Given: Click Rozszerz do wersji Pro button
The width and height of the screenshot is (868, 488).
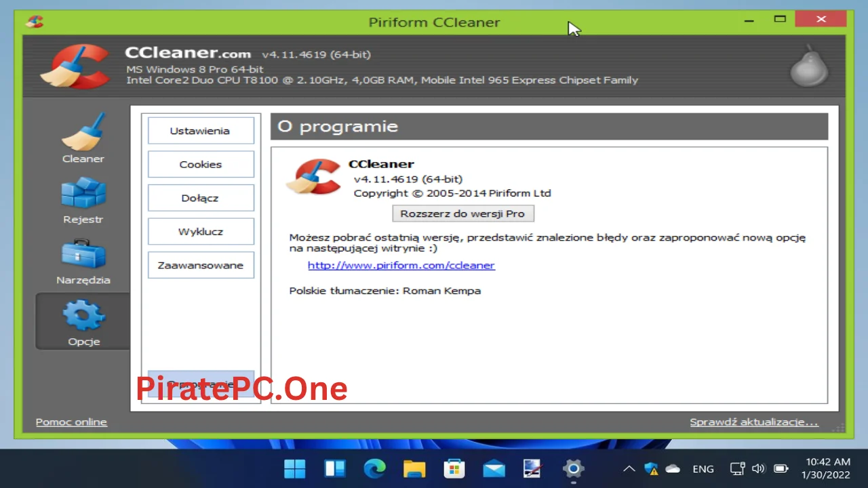Looking at the screenshot, I should (x=462, y=213).
